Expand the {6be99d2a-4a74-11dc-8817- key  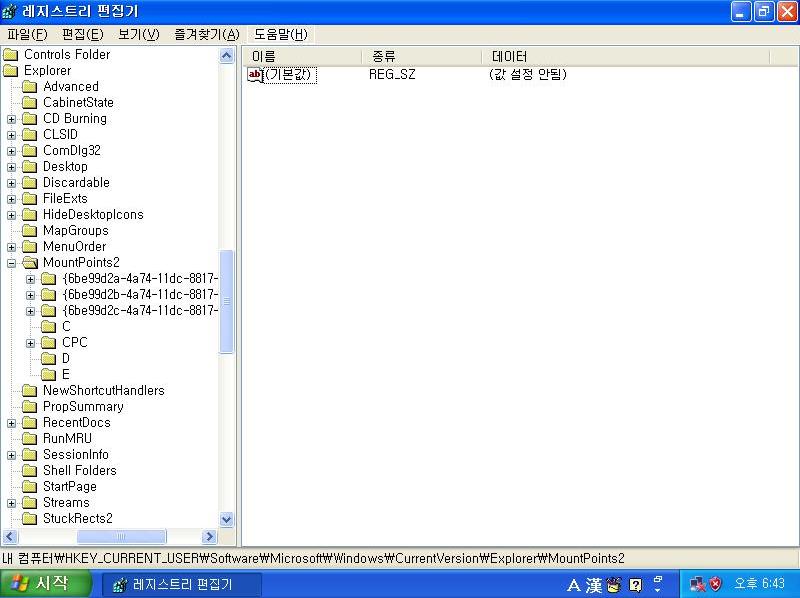(x=31, y=280)
